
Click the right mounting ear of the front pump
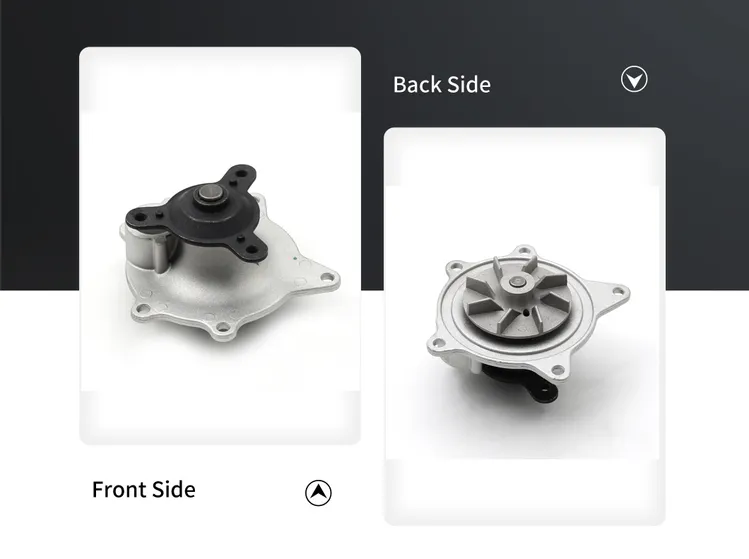pos(326,277)
